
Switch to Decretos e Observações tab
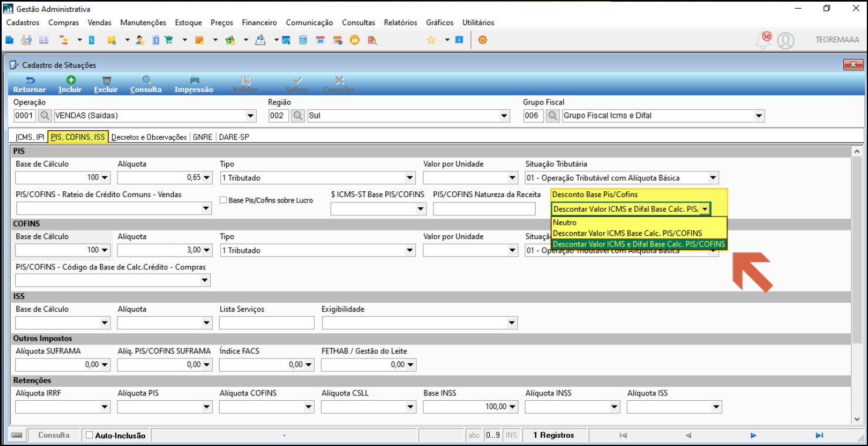[149, 137]
